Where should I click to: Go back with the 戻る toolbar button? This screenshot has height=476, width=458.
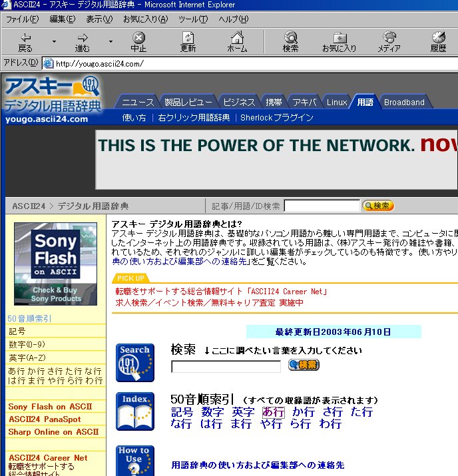(x=25, y=43)
